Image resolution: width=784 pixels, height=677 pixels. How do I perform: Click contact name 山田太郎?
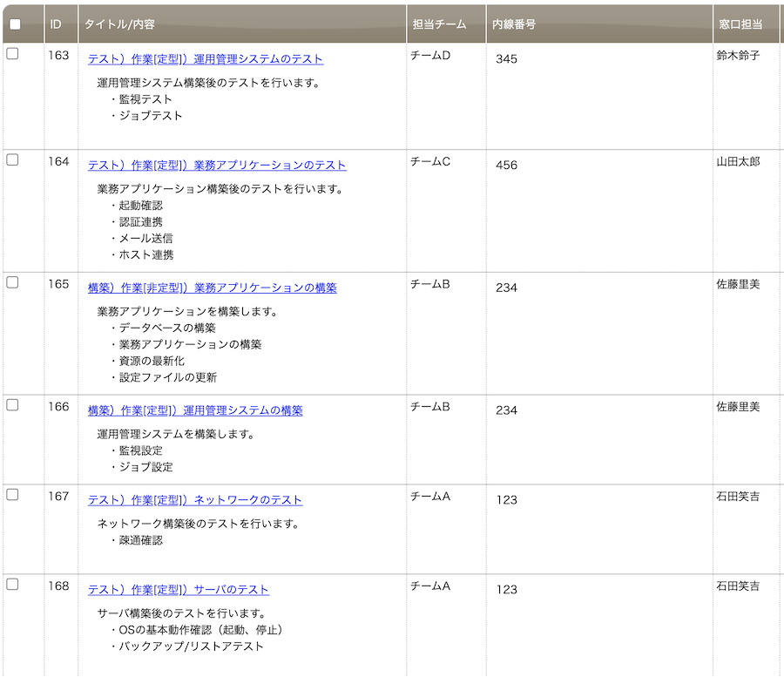pyautogui.click(x=738, y=161)
